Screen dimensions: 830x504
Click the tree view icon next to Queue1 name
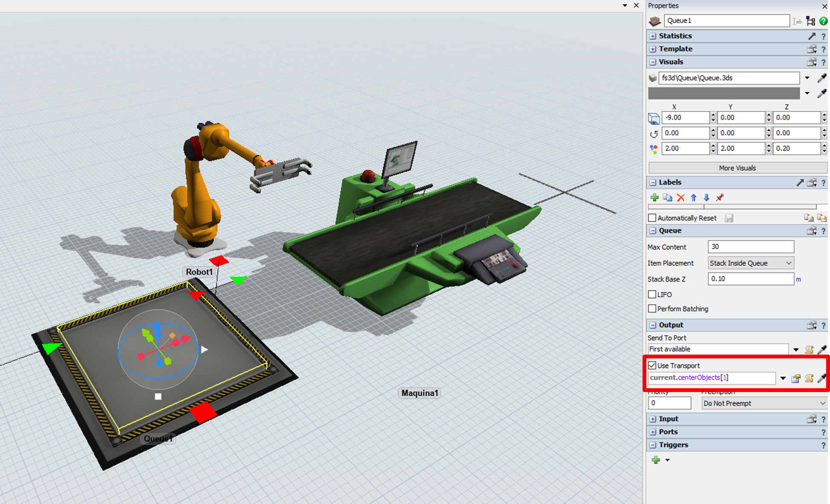(x=811, y=21)
